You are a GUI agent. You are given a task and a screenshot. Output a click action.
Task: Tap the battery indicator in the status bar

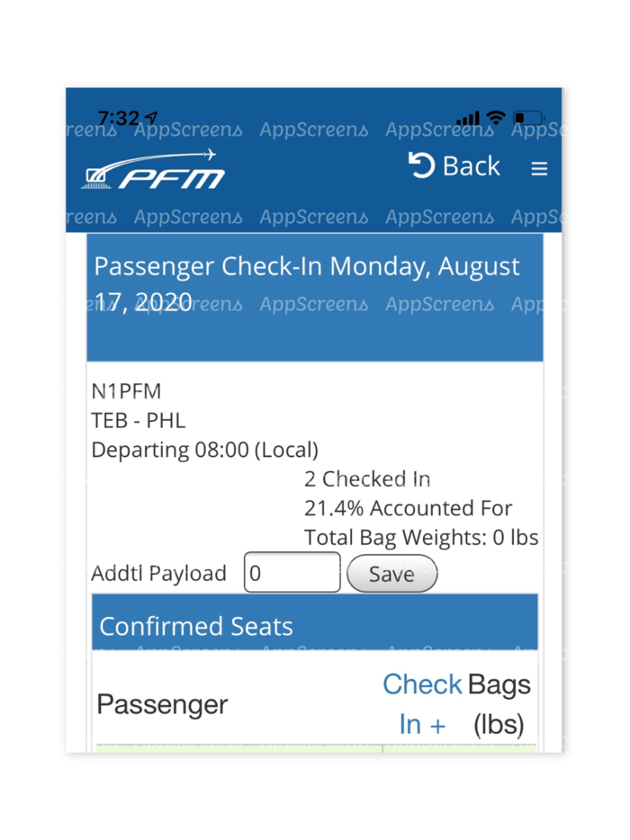(x=529, y=118)
